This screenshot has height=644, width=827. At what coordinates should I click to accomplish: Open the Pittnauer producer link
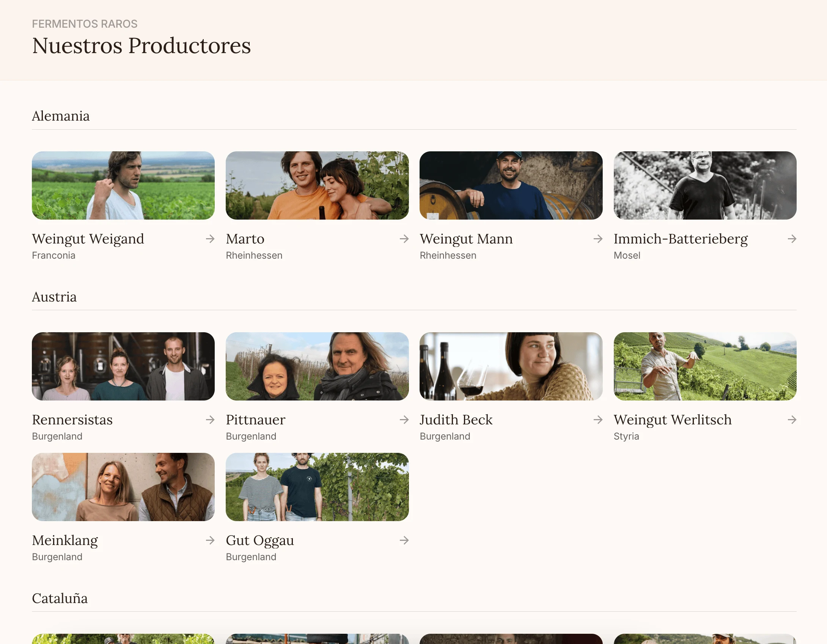(x=255, y=420)
